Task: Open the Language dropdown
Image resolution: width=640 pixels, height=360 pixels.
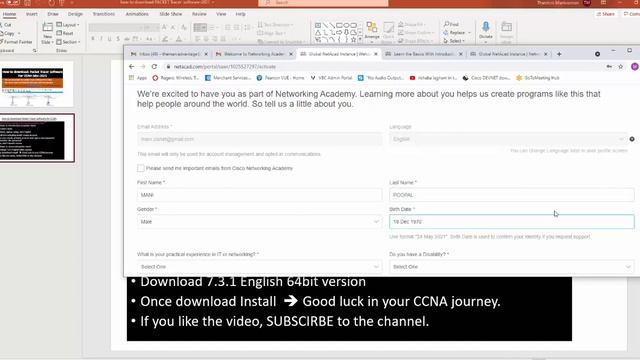Action: 508,139
